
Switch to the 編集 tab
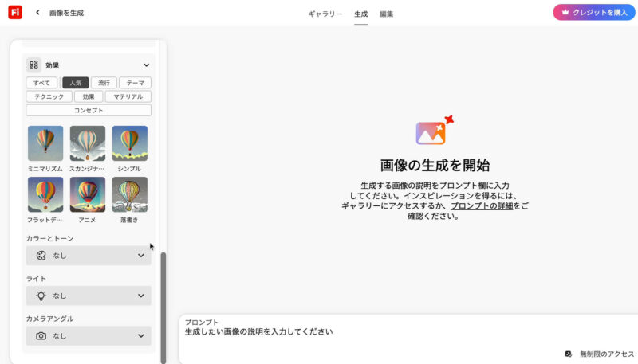point(387,14)
